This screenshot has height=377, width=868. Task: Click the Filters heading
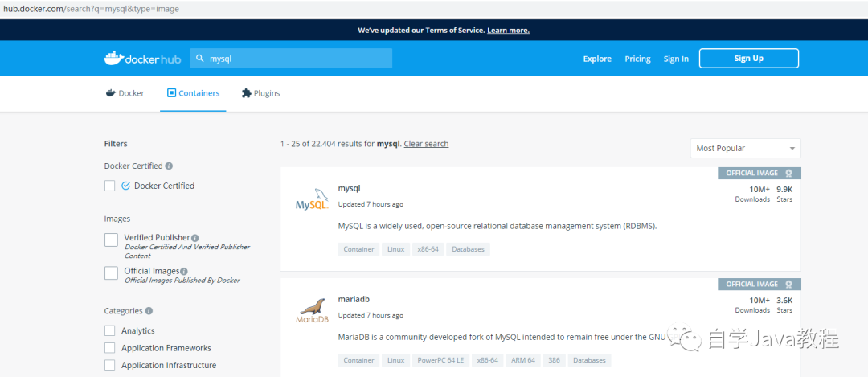[x=116, y=144]
